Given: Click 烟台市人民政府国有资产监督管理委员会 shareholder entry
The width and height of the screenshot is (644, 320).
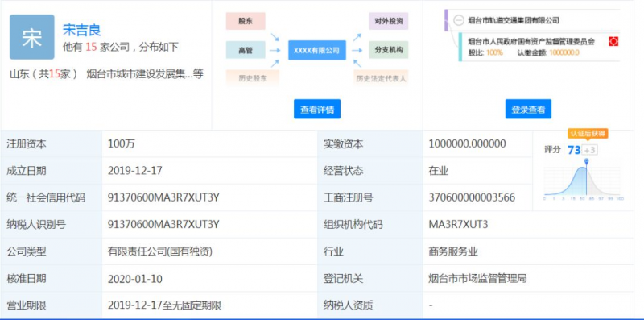Looking at the screenshot, I should pyautogui.click(x=531, y=42).
